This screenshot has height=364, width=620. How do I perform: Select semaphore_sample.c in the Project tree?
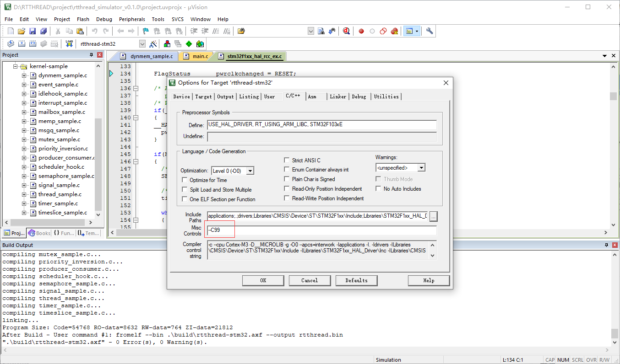[66, 176]
